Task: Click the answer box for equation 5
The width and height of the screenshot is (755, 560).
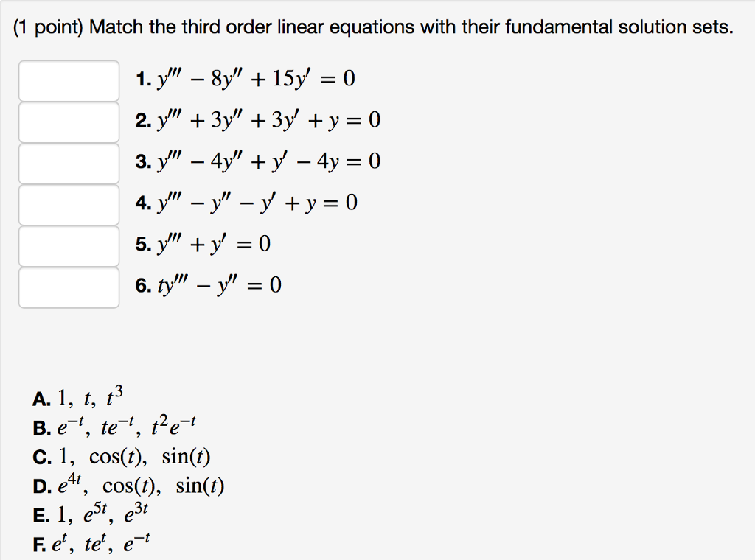Action: (x=69, y=247)
